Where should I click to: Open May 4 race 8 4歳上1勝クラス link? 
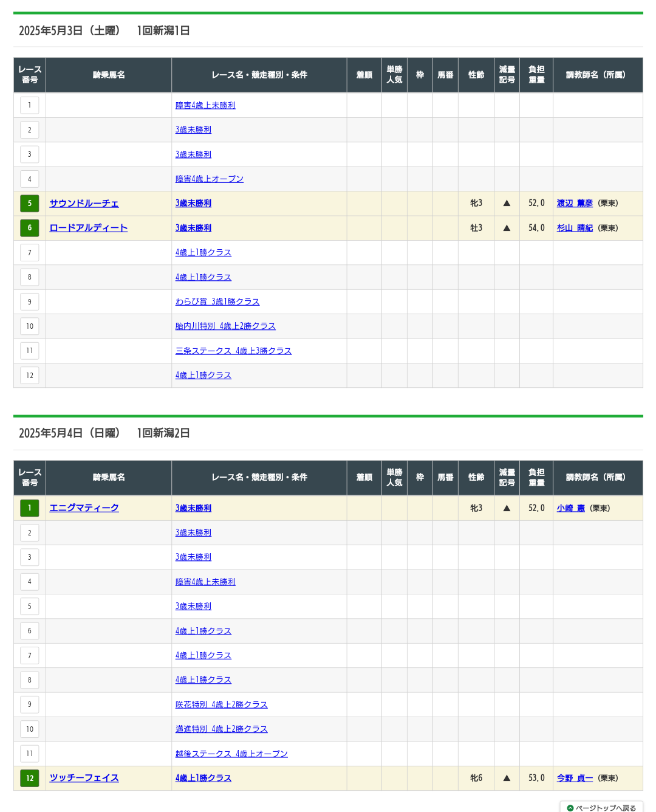203,680
